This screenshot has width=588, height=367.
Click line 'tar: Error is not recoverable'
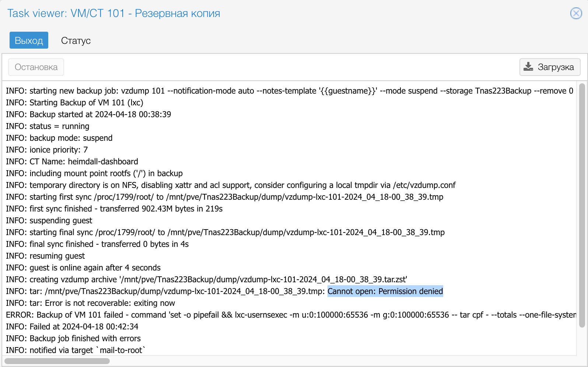tap(90, 303)
